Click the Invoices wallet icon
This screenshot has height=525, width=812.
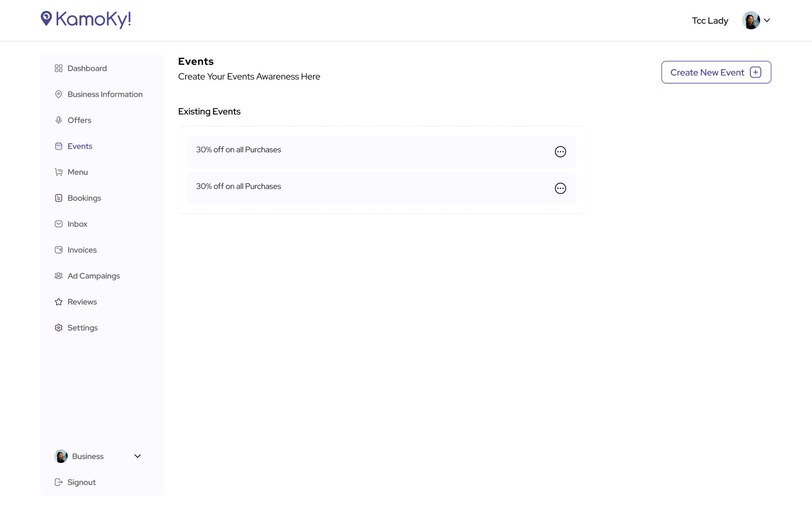[x=58, y=250]
